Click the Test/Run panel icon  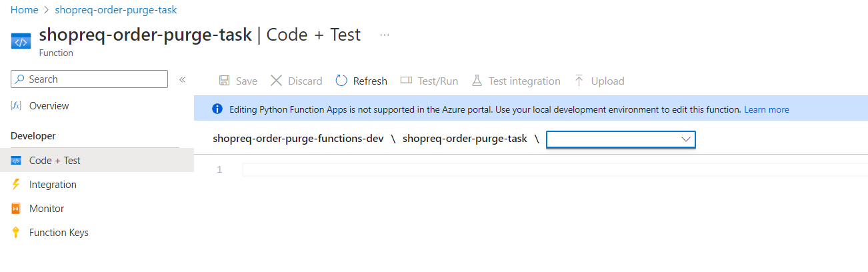406,81
